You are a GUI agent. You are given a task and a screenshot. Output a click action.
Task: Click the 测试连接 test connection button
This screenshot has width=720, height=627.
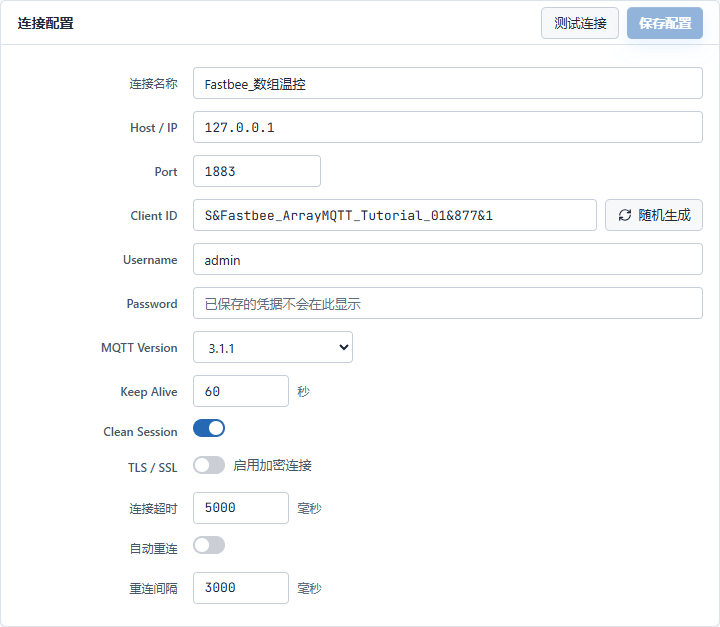[579, 23]
